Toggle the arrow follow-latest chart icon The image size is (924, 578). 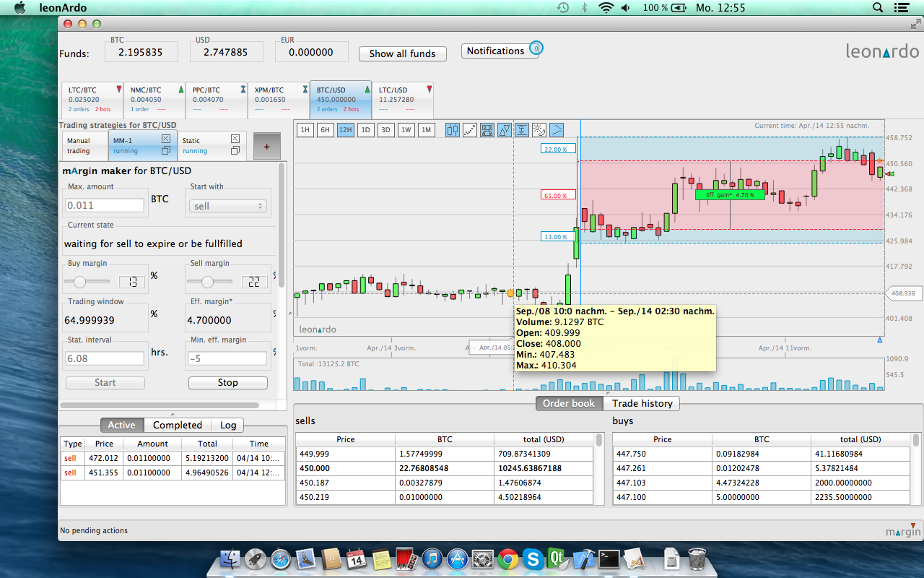tap(557, 130)
